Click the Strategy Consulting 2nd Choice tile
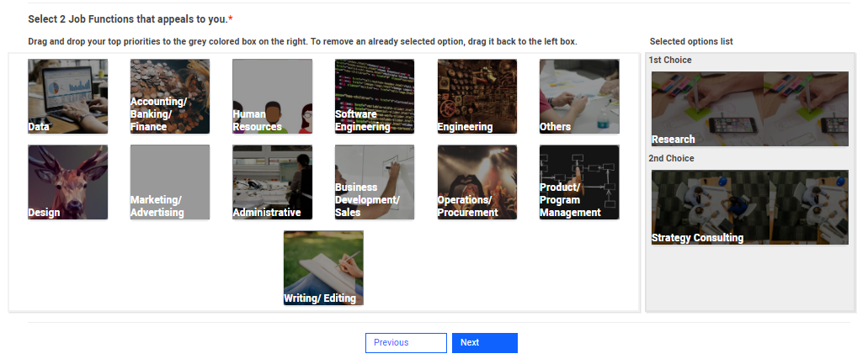 click(749, 208)
